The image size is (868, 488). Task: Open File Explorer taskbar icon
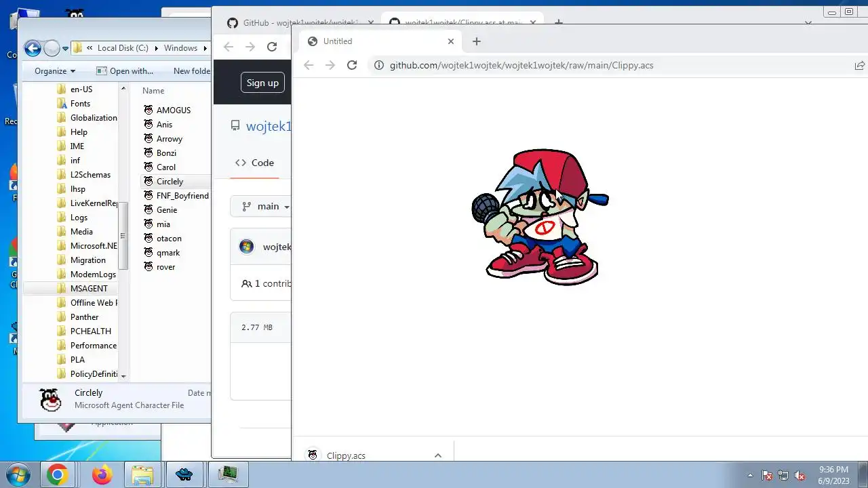point(142,474)
